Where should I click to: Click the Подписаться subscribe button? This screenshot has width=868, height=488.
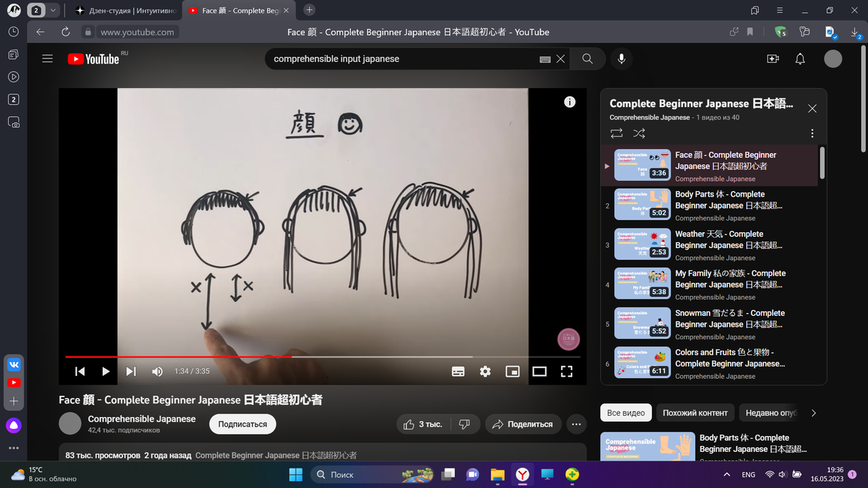[x=242, y=424]
